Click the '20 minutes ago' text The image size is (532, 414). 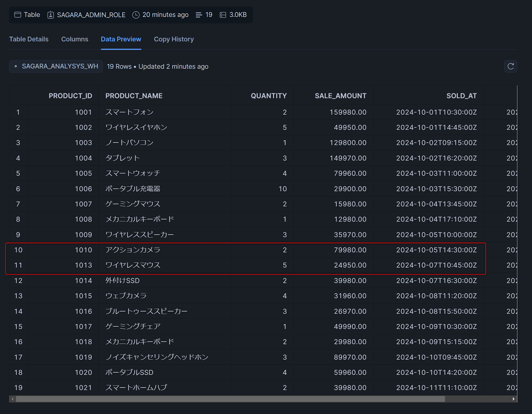click(165, 15)
